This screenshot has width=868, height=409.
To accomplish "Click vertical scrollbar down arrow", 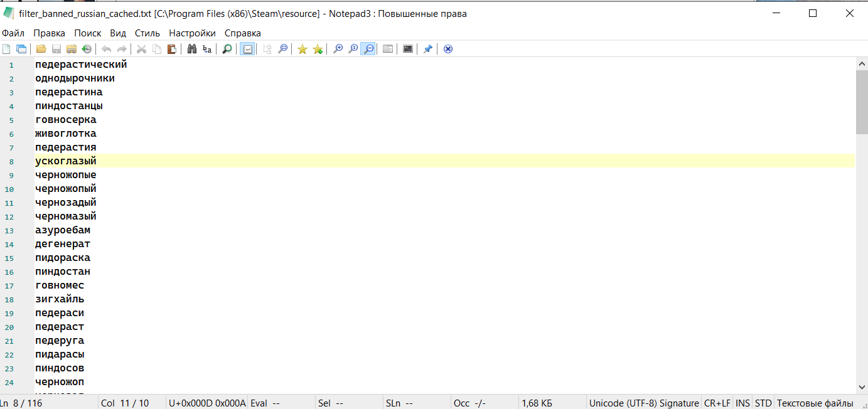I will (x=862, y=388).
